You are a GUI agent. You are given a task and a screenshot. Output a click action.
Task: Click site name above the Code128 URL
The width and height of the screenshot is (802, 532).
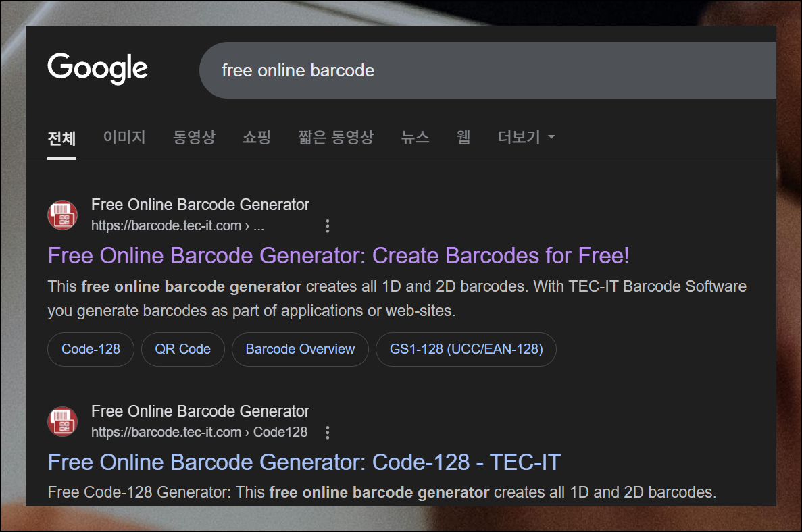click(200, 411)
